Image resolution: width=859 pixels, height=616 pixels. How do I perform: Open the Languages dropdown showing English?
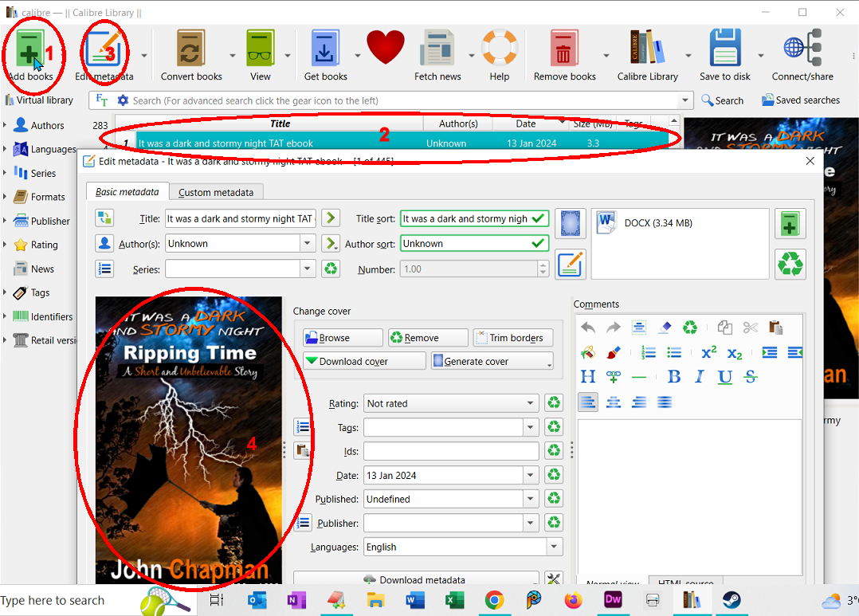tap(463, 547)
